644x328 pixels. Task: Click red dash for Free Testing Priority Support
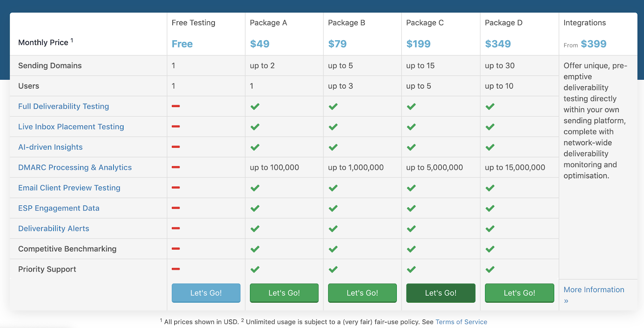175,269
